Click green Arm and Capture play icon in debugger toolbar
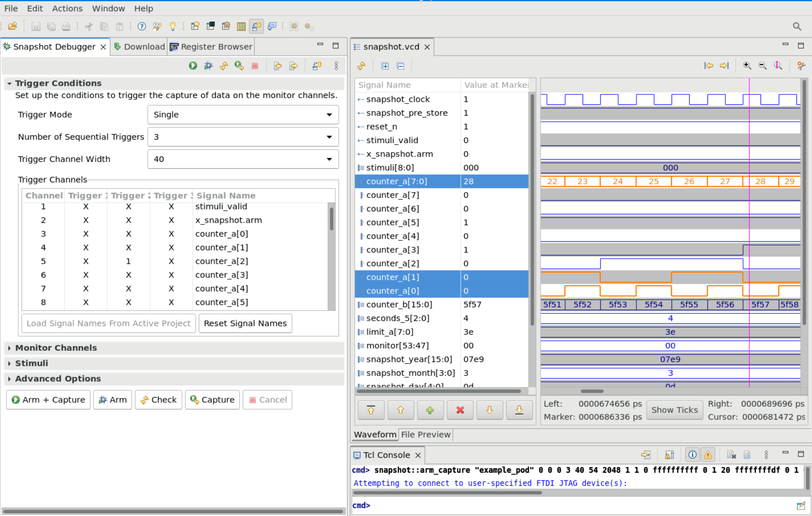The image size is (812, 516). (193, 66)
